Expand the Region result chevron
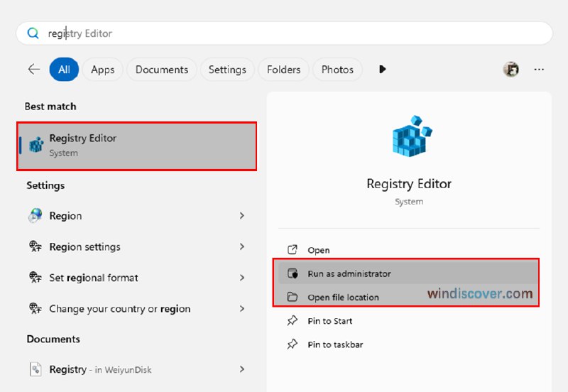Viewport: 568px width, 392px height. tap(241, 216)
